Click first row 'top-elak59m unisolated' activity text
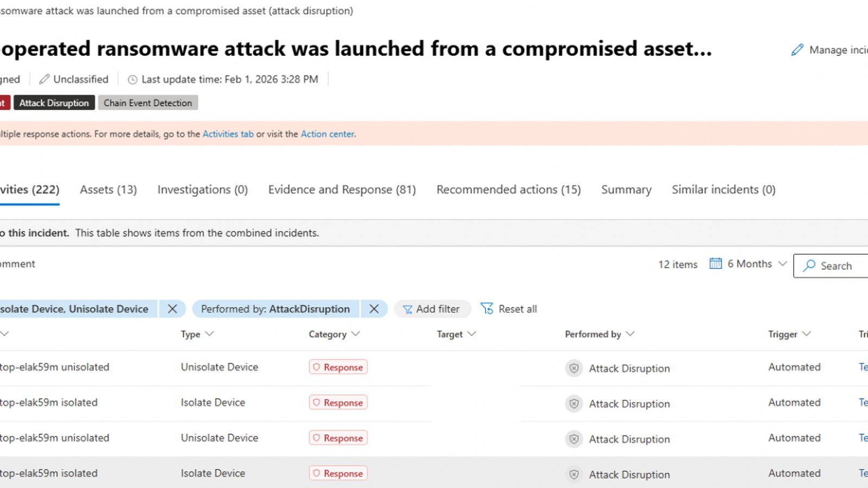The height and width of the screenshot is (488, 868). point(54,367)
